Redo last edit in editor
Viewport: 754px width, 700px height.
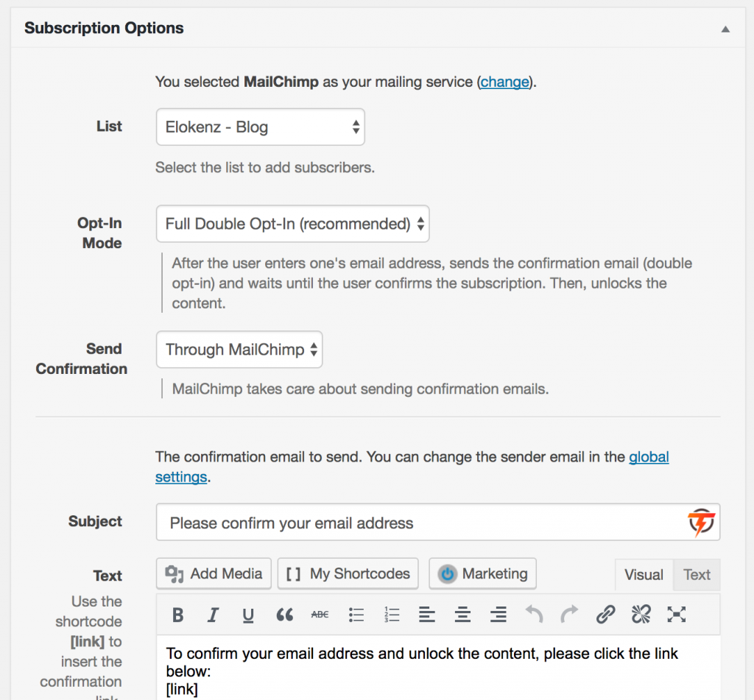(x=569, y=615)
